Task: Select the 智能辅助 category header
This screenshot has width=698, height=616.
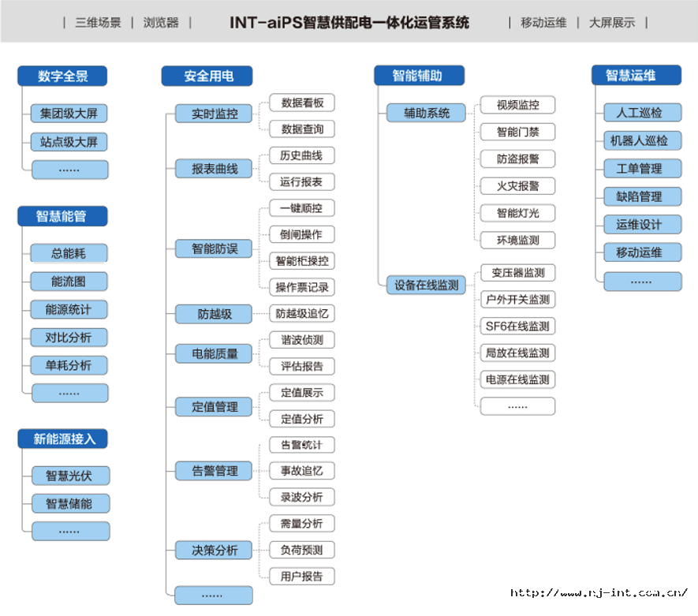Action: pyautogui.click(x=419, y=76)
